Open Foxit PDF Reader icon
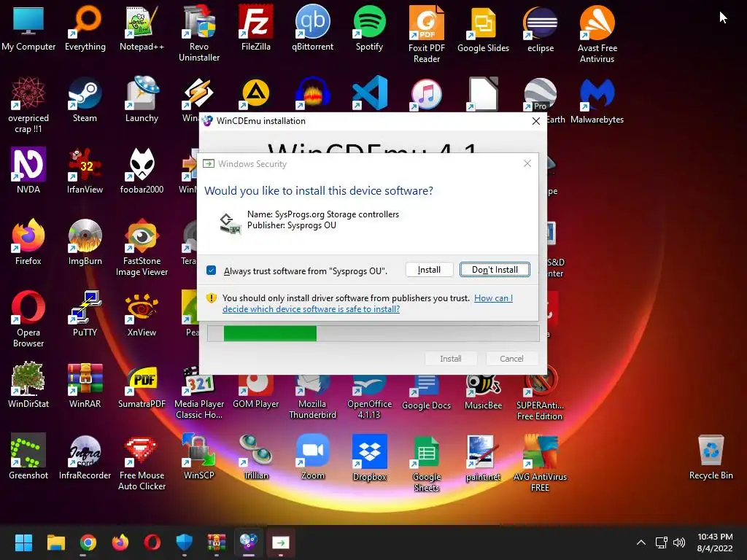747x560 pixels. (x=426, y=34)
